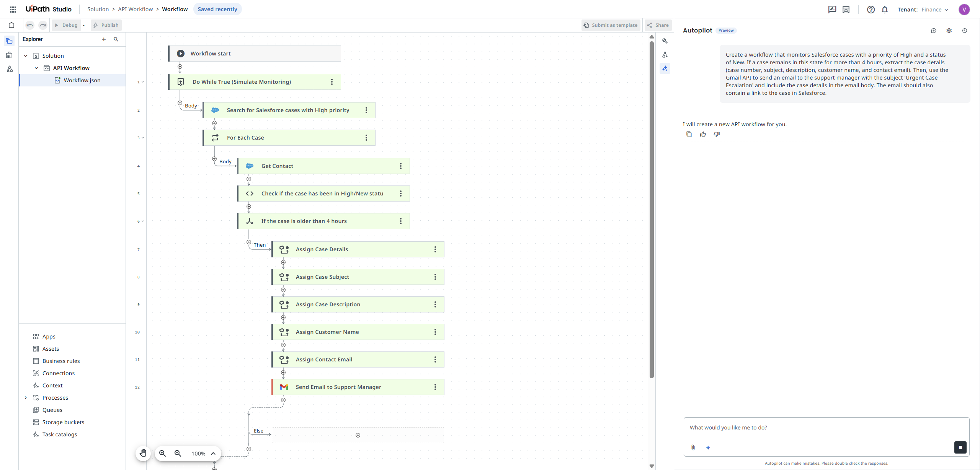Open the help question mark icon
The image size is (980, 470).
point(871,10)
